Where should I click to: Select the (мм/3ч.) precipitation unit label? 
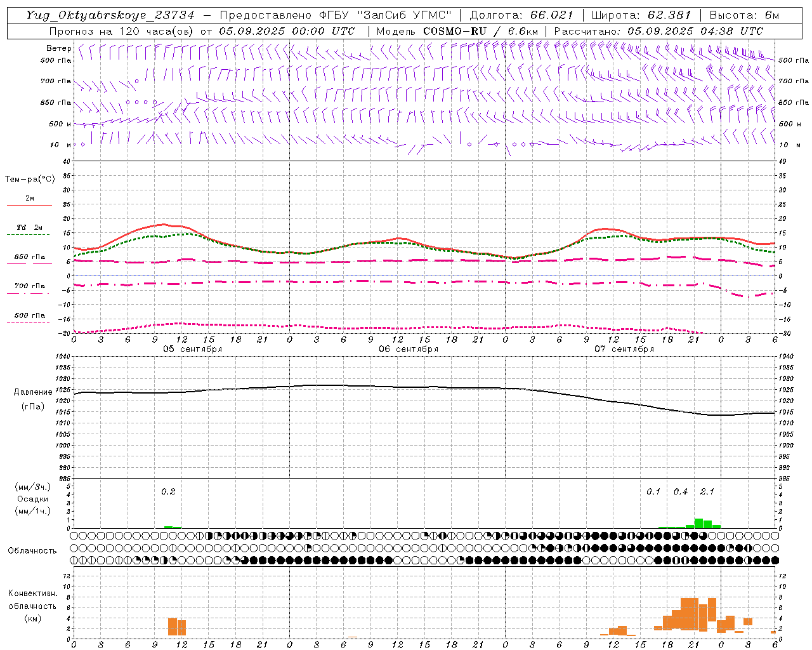pos(33,487)
